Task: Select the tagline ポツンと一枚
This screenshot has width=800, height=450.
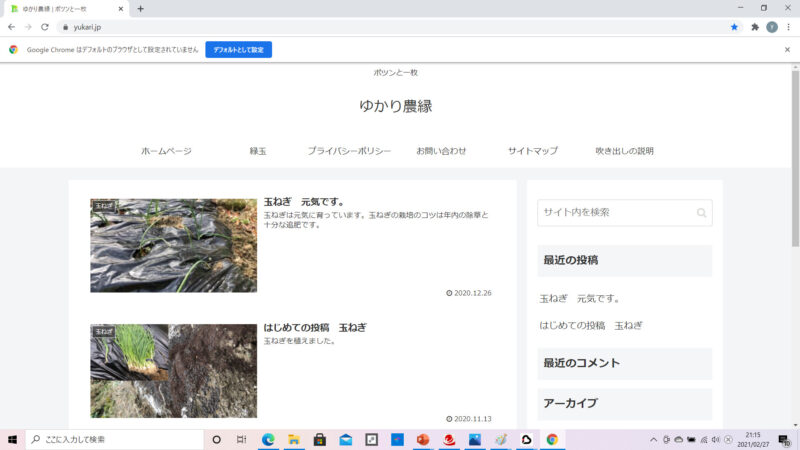Action: click(395, 72)
